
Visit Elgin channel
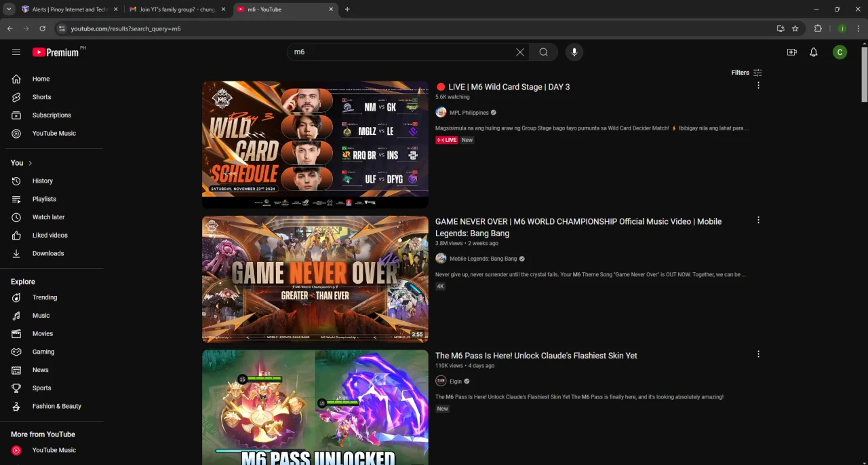[456, 382]
